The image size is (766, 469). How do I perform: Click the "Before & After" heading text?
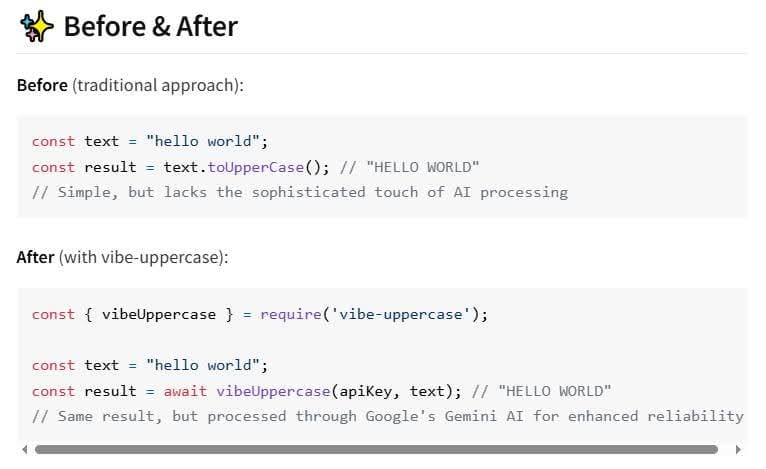point(150,26)
